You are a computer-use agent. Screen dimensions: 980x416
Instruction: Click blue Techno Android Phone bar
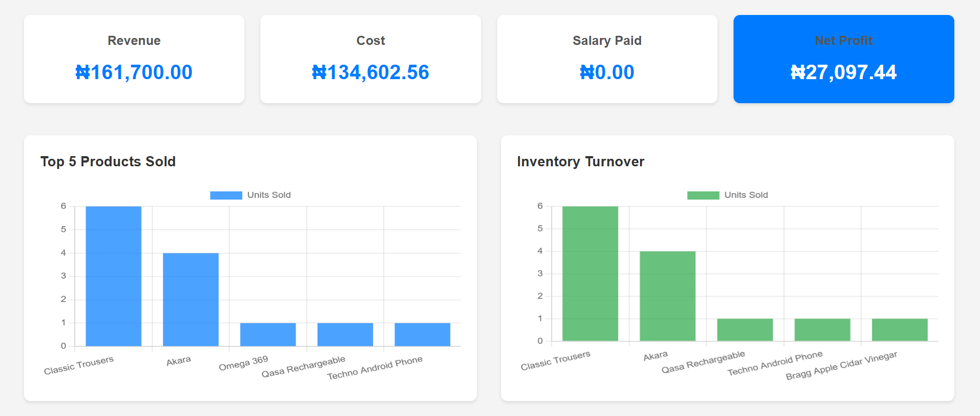(x=422, y=334)
